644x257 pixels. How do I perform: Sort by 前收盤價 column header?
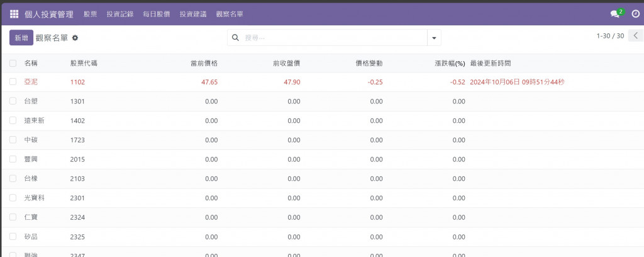tap(287, 64)
